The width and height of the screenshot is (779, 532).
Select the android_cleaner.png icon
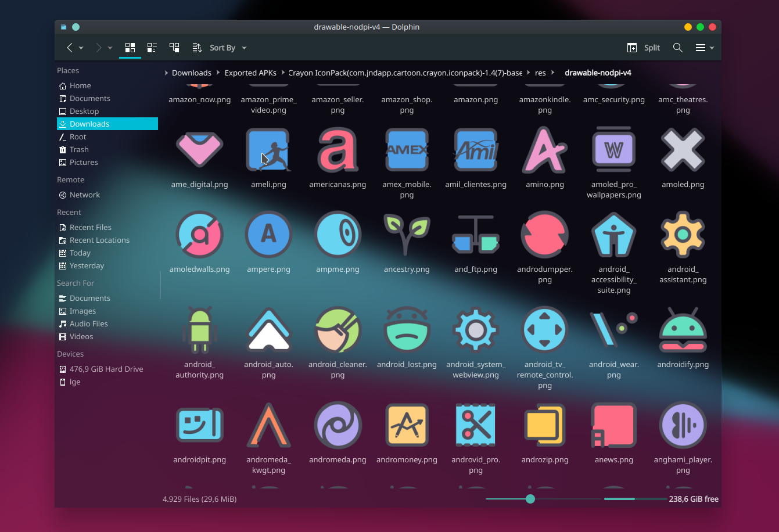[338, 330]
